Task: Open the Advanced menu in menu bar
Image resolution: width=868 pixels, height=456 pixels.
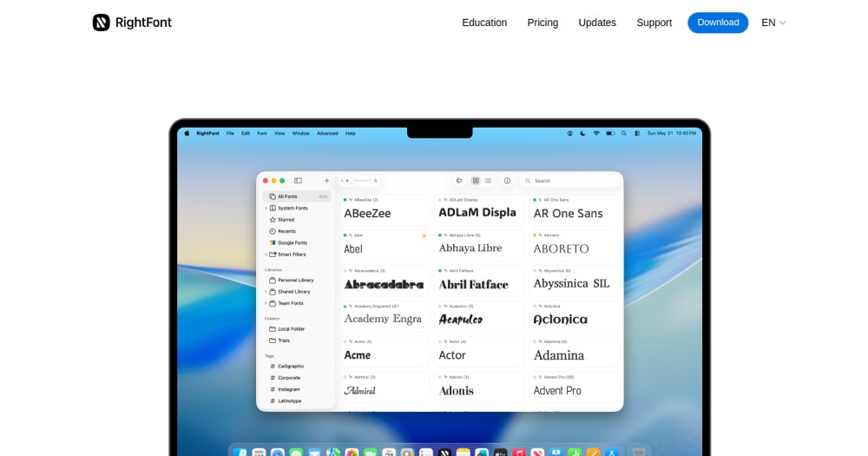Action: [x=327, y=134]
